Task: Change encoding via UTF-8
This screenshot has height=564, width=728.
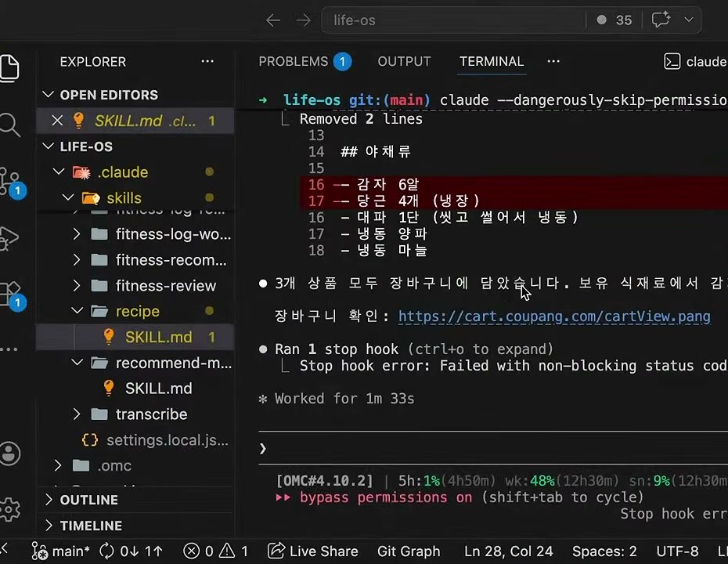Action: coord(677,551)
